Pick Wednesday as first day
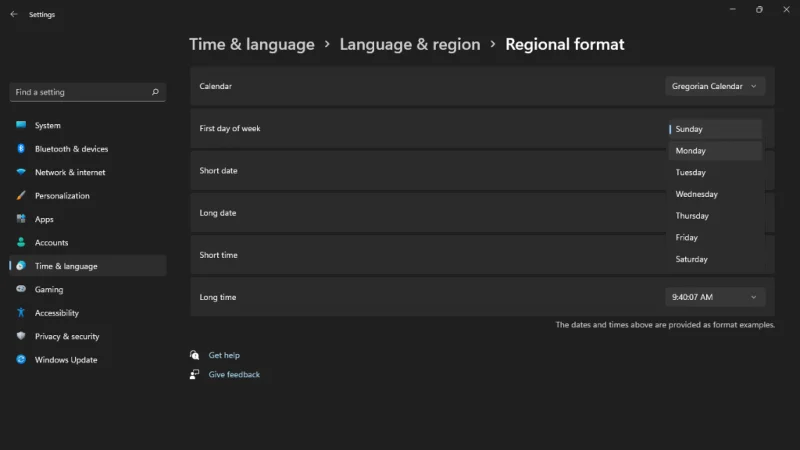800x450 pixels. coord(715,194)
